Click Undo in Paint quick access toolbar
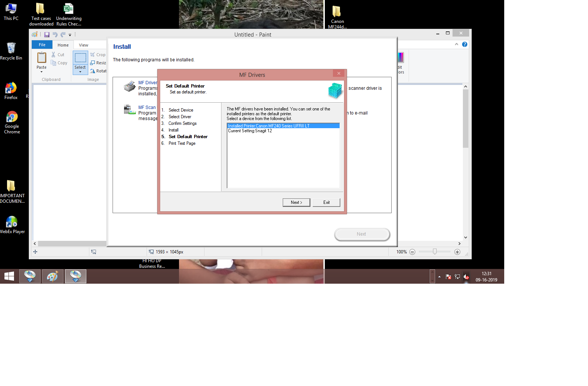The image size is (588, 386). tap(55, 35)
